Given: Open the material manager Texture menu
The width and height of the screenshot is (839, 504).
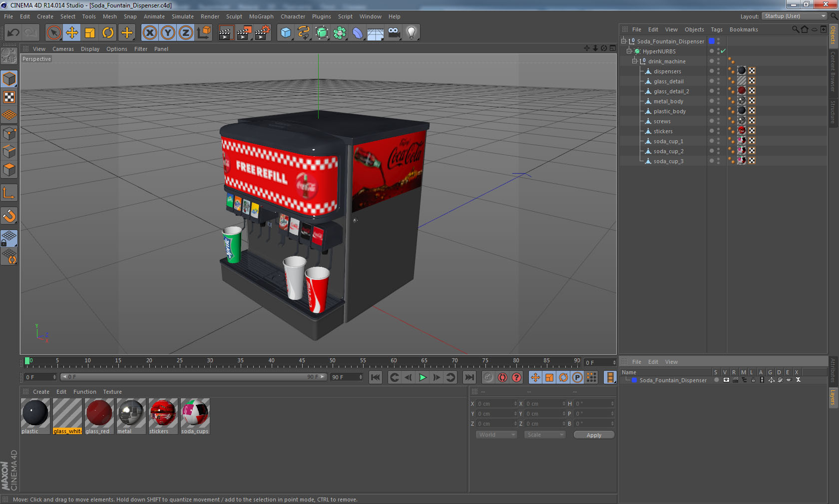Looking at the screenshot, I should point(112,392).
